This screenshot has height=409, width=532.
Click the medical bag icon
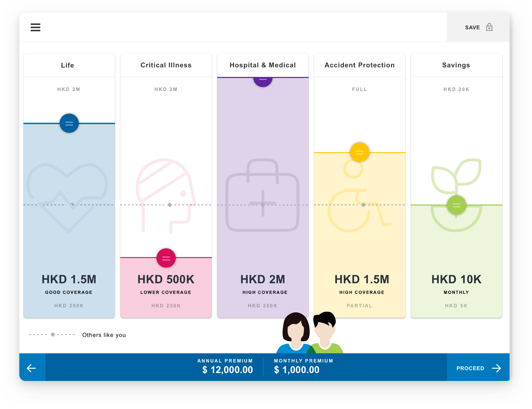262,195
